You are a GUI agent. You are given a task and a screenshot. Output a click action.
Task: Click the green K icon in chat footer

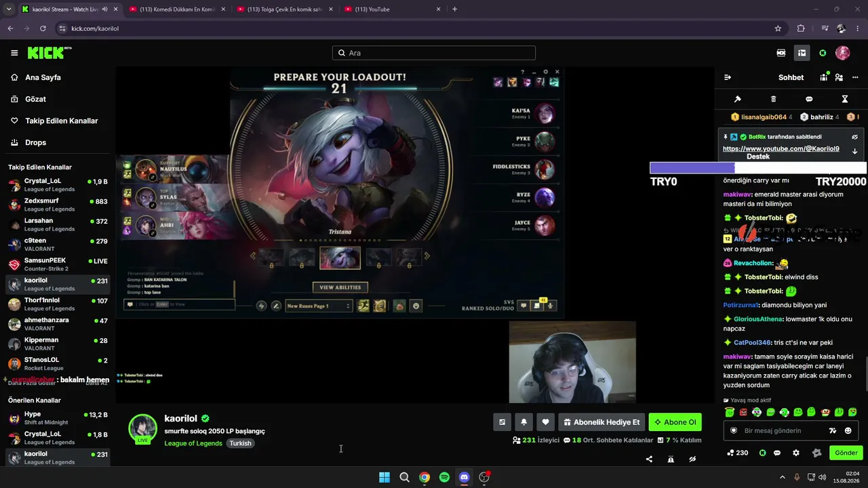762,453
